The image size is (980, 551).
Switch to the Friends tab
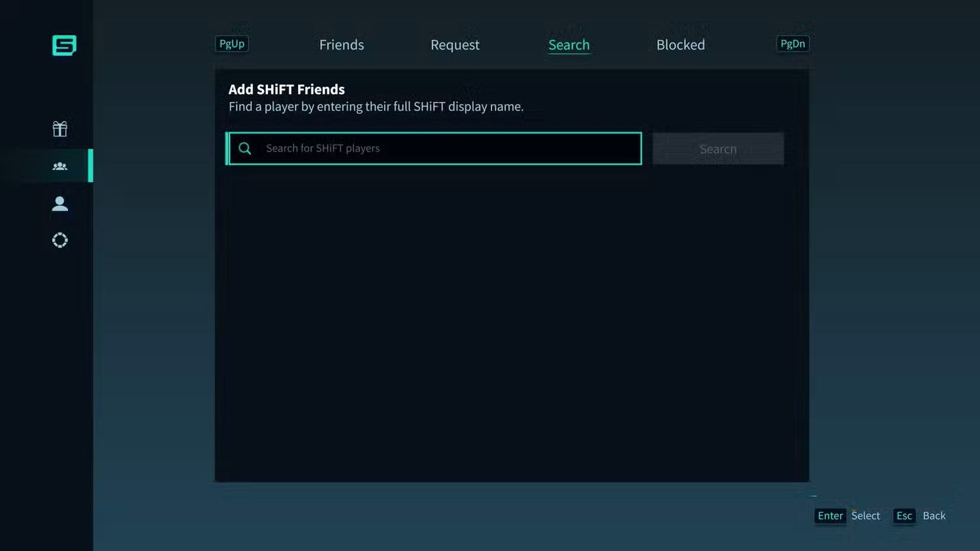(x=342, y=45)
